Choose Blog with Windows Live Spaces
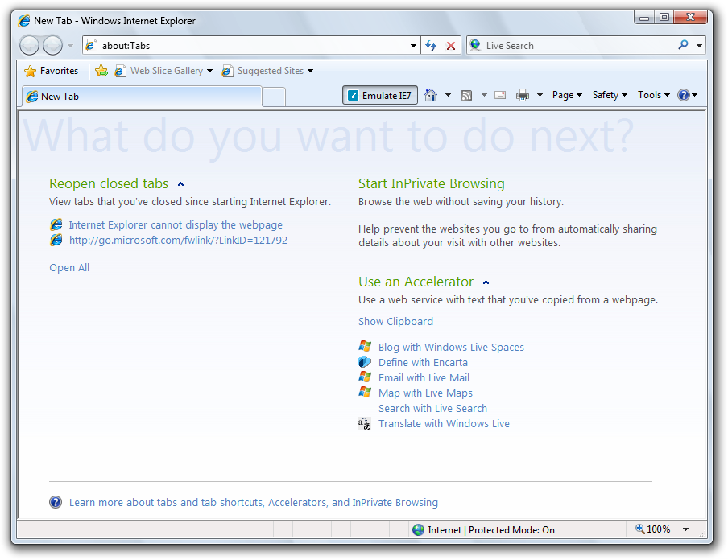728x560 pixels. (451, 347)
